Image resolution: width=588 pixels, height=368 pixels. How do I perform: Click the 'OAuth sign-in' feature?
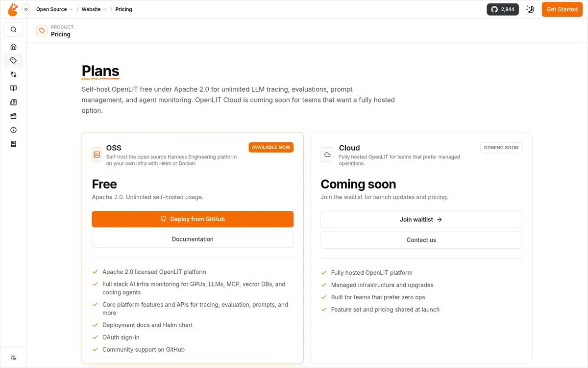pos(121,337)
